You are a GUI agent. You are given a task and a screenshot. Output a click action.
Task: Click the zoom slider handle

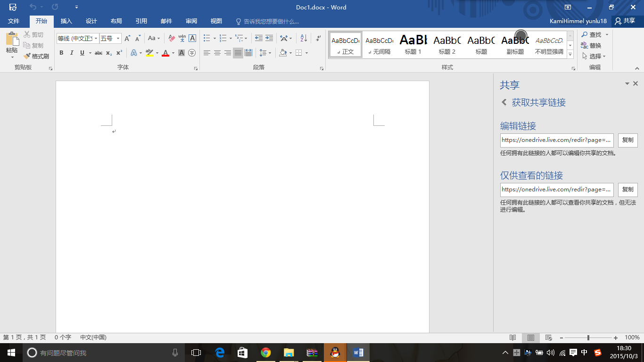tap(588, 337)
